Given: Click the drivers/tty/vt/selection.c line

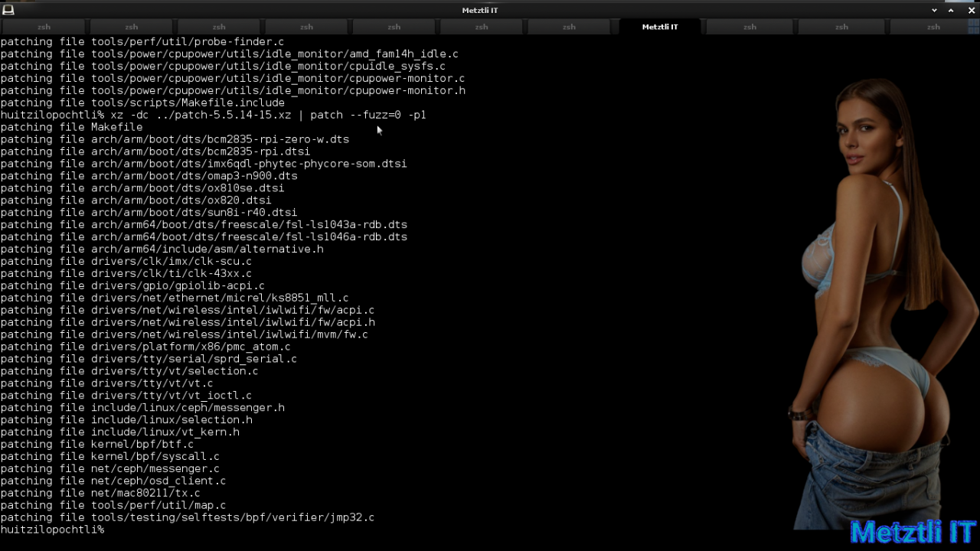Looking at the screenshot, I should (x=129, y=371).
